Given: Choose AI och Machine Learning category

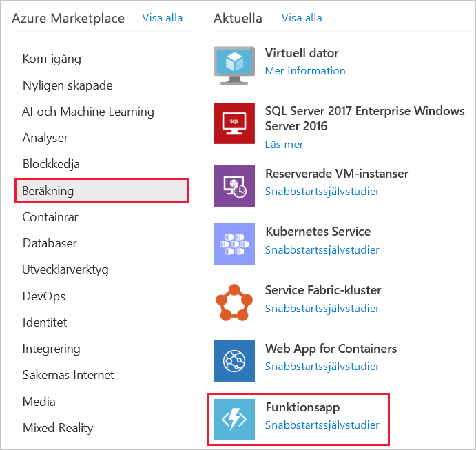Looking at the screenshot, I should 88,112.
